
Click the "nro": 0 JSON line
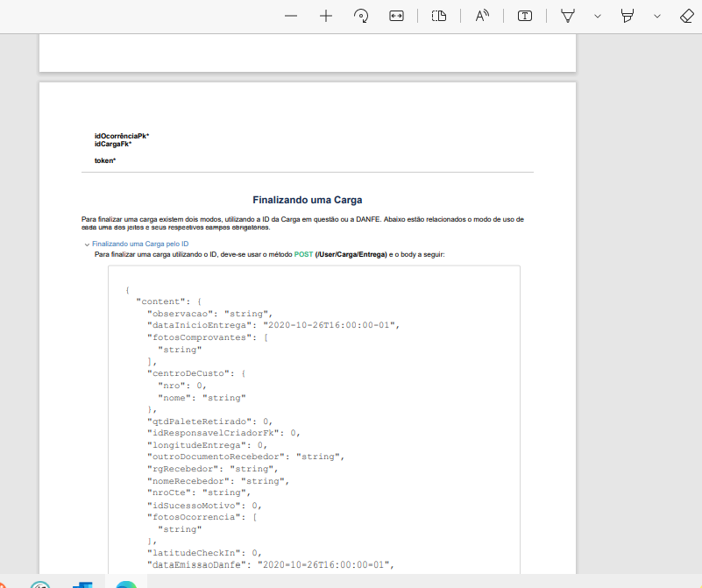[x=181, y=386]
